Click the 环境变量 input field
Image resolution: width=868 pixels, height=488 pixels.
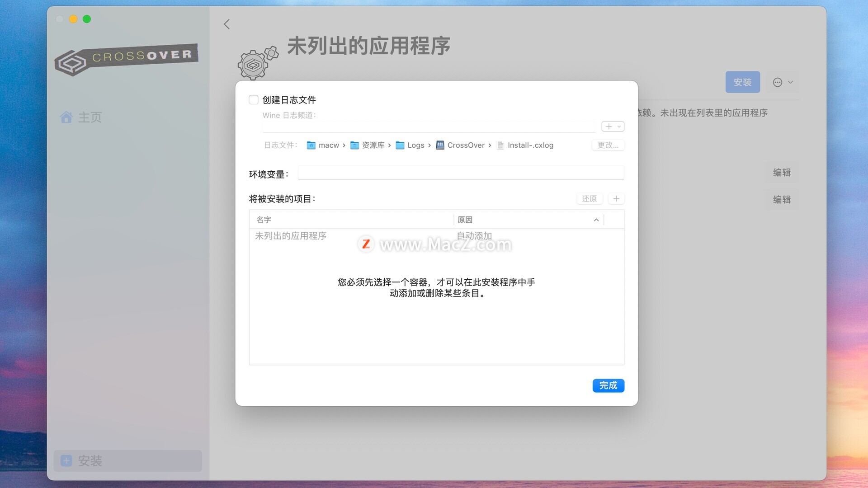[x=461, y=173]
